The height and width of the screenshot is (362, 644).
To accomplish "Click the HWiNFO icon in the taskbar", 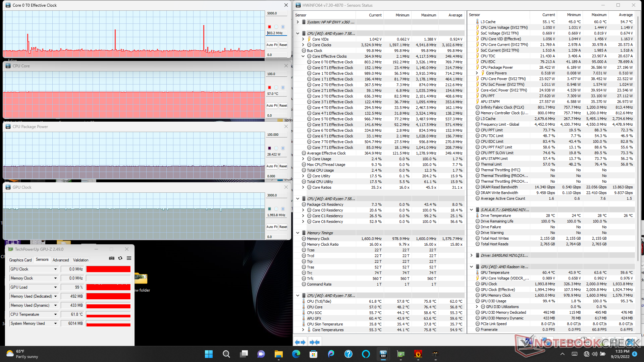I will tap(383, 354).
